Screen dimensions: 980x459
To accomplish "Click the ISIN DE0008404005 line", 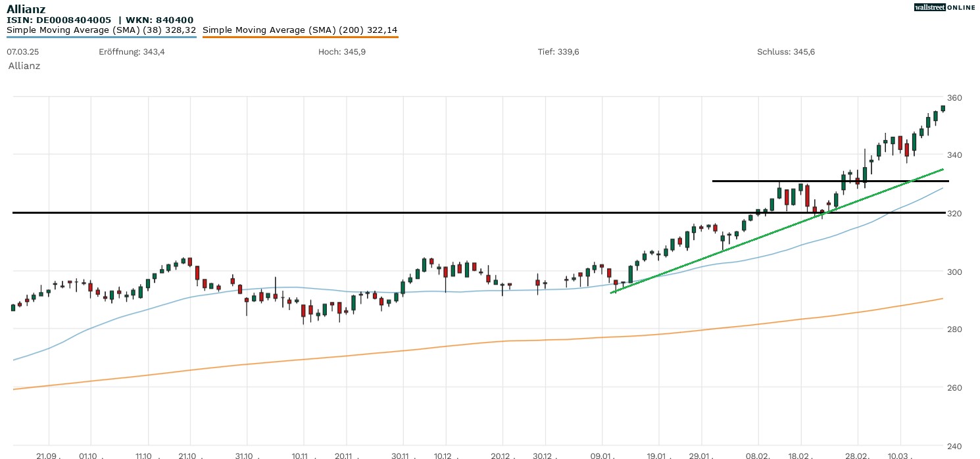I will coord(100,20).
